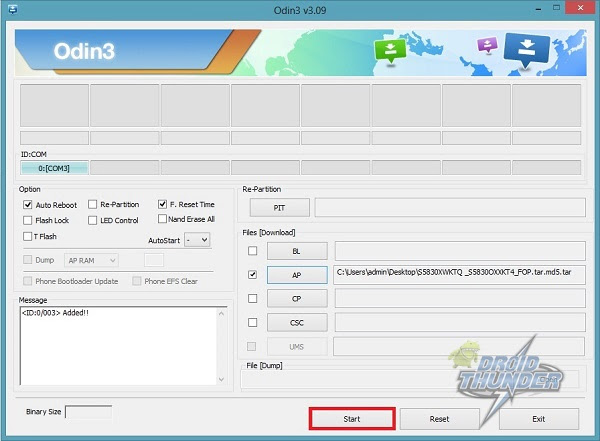Screen dimensions: 600x441
Task: Tick the LED Control checkbox
Action: tap(92, 220)
